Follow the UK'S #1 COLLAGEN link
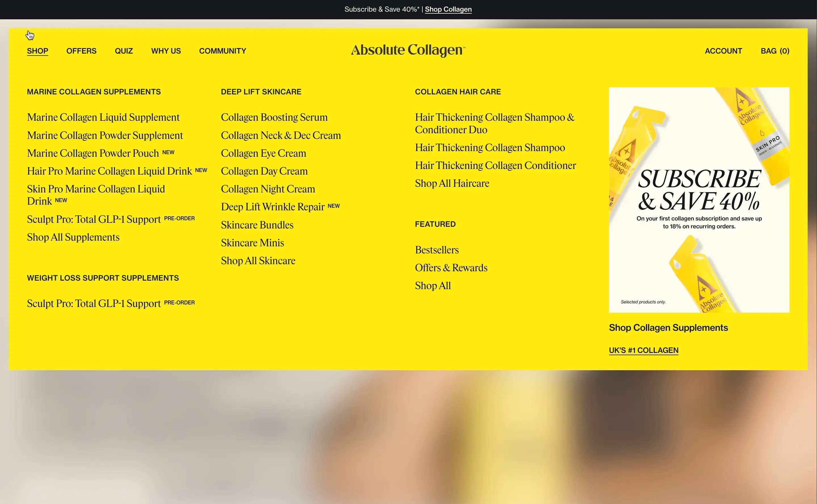 click(643, 350)
